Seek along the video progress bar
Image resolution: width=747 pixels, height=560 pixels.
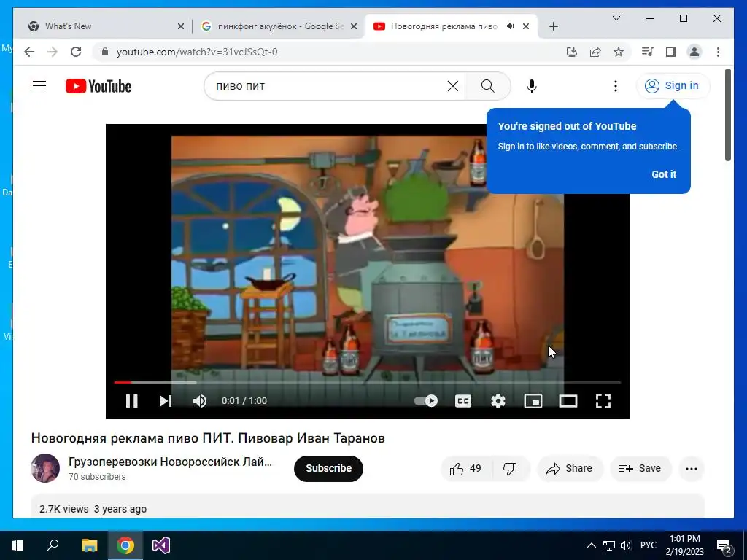pos(368,382)
